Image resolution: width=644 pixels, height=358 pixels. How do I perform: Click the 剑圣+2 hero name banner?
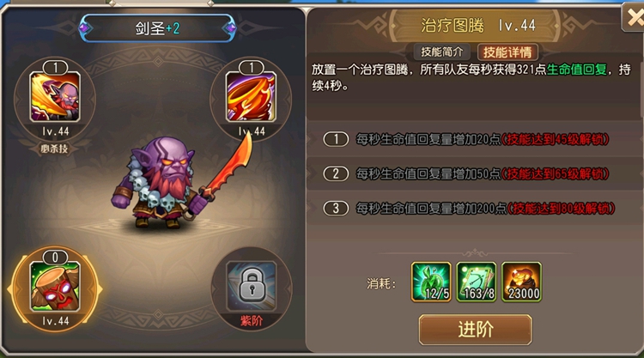pos(158,28)
